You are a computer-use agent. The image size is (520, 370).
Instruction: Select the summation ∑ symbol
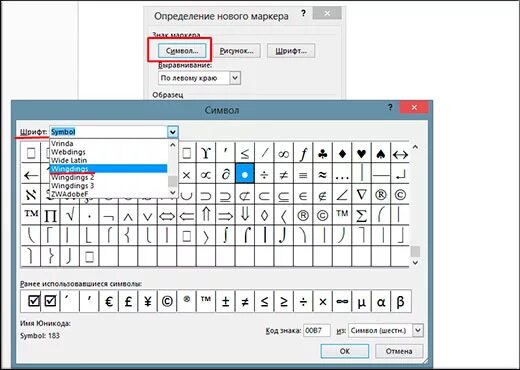pyautogui.click(x=361, y=215)
